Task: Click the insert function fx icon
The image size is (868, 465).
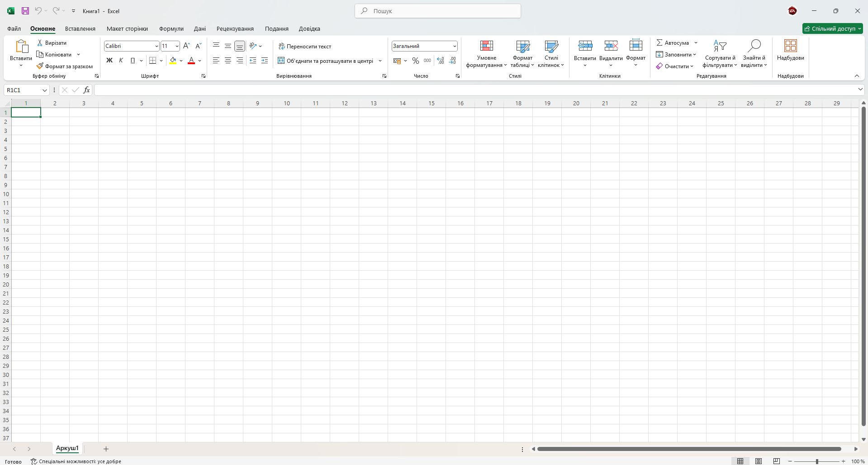Action: pyautogui.click(x=86, y=90)
